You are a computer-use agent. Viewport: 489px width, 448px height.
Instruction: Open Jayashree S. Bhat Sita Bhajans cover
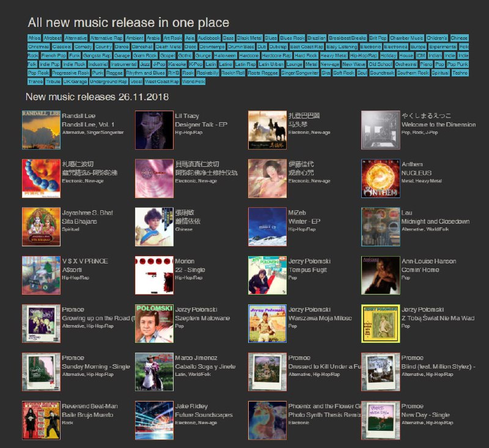[41, 227]
